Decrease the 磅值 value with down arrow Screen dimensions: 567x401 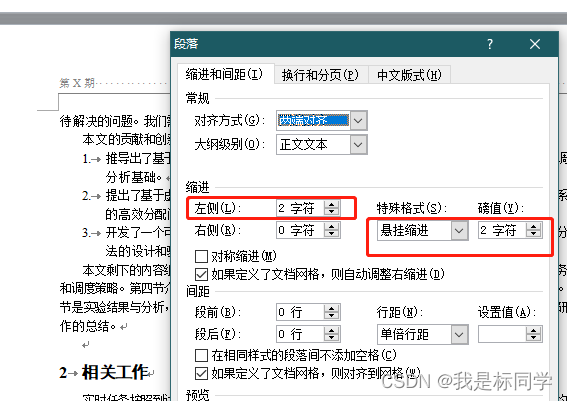533,234
